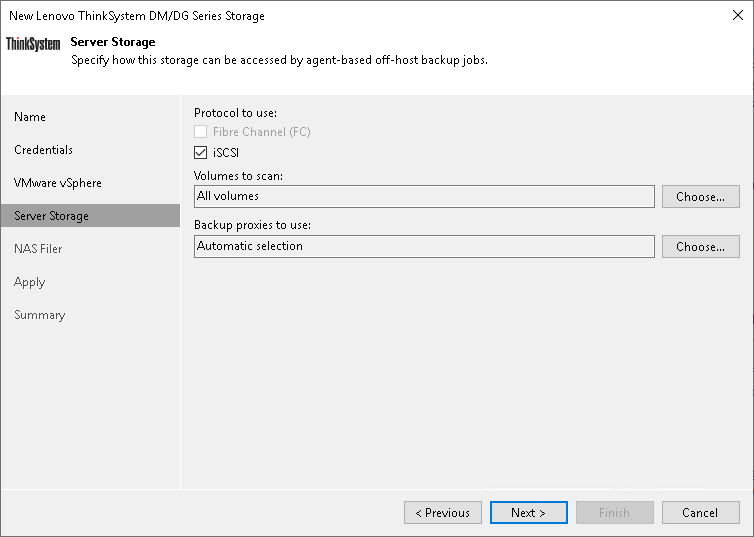
Task: Click the Volumes to scan field
Action: point(424,197)
